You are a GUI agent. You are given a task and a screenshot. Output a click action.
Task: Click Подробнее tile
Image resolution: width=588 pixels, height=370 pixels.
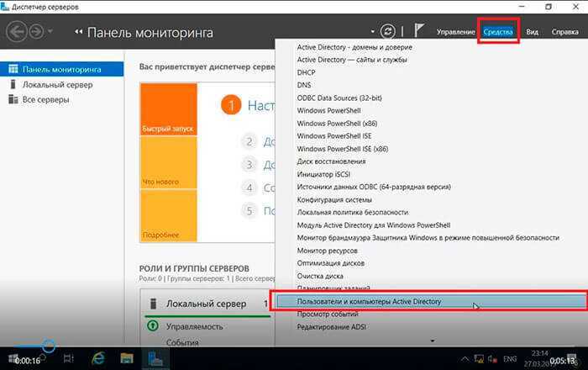[x=168, y=215]
